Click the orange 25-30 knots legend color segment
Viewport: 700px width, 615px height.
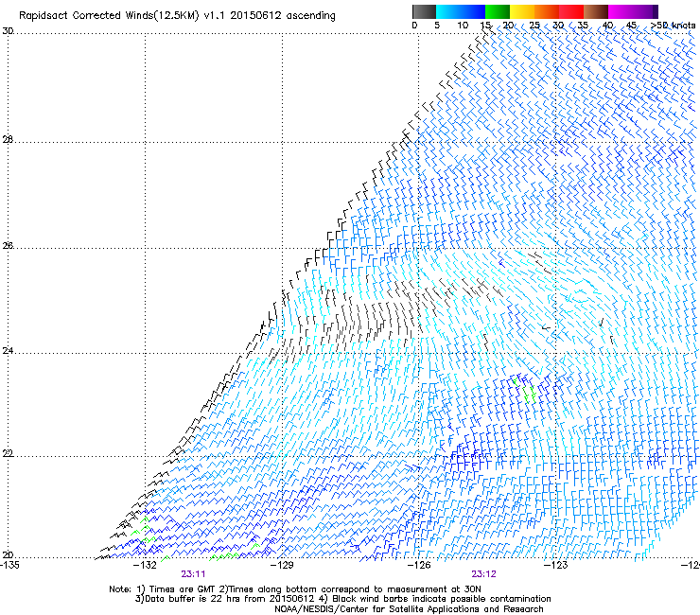click(x=547, y=11)
